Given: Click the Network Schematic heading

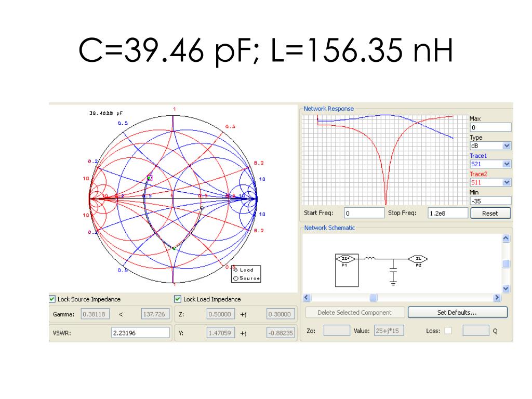Looking at the screenshot, I should 329,228.
